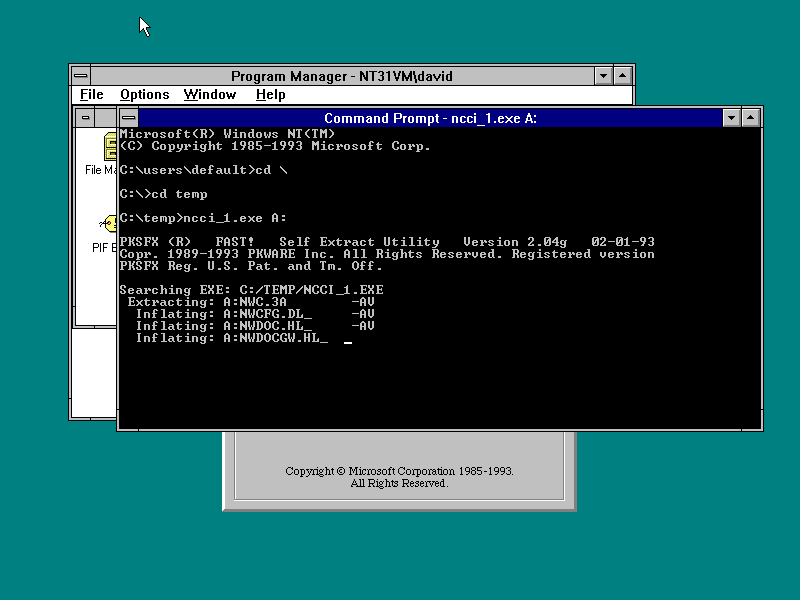This screenshot has width=800, height=600.
Task: Click the 'C:\users\default>cd \' line
Action: pos(204,170)
